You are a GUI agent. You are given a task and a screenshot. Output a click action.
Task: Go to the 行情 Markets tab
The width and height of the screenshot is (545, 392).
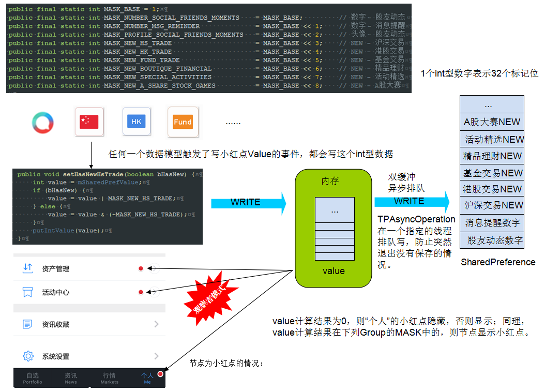(x=109, y=378)
